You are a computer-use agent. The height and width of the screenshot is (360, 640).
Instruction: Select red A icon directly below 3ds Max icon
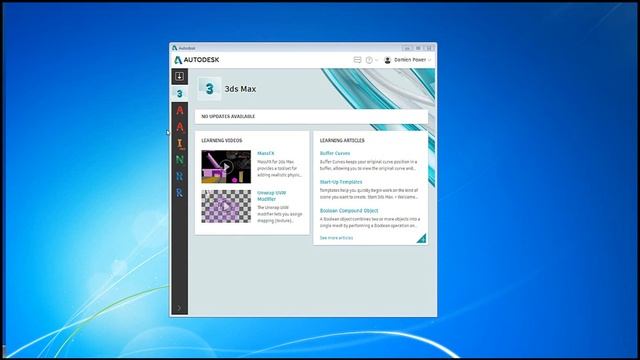[x=180, y=110]
